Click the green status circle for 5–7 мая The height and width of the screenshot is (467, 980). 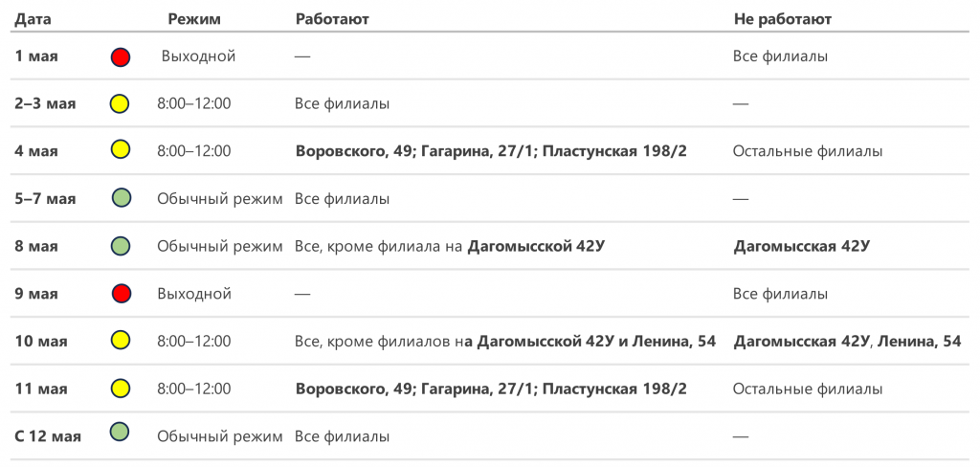tap(121, 198)
